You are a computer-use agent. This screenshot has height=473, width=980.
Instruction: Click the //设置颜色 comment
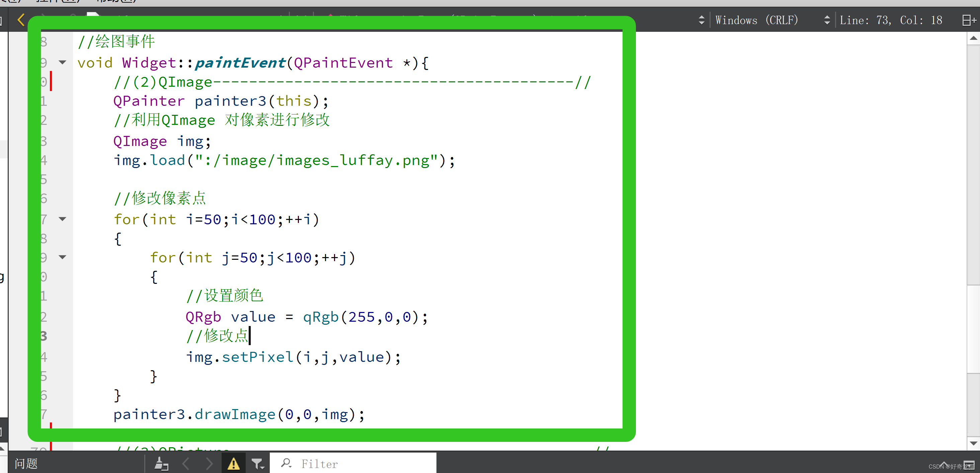pyautogui.click(x=225, y=296)
